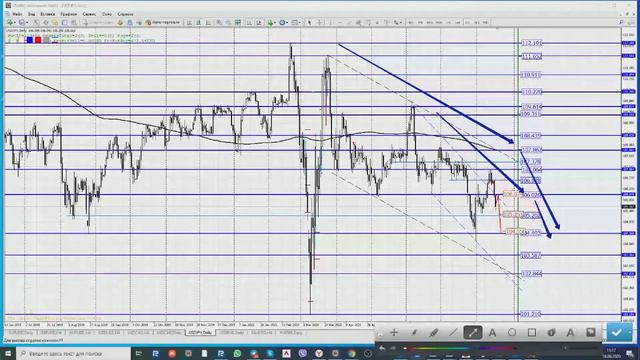
Task: Set timeframe to M1
Action: pyautogui.click(x=410, y=22)
